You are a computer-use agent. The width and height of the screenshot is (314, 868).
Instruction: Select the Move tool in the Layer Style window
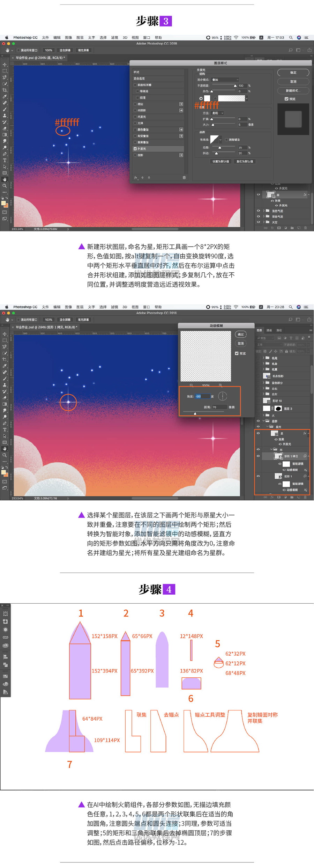click(x=5, y=65)
